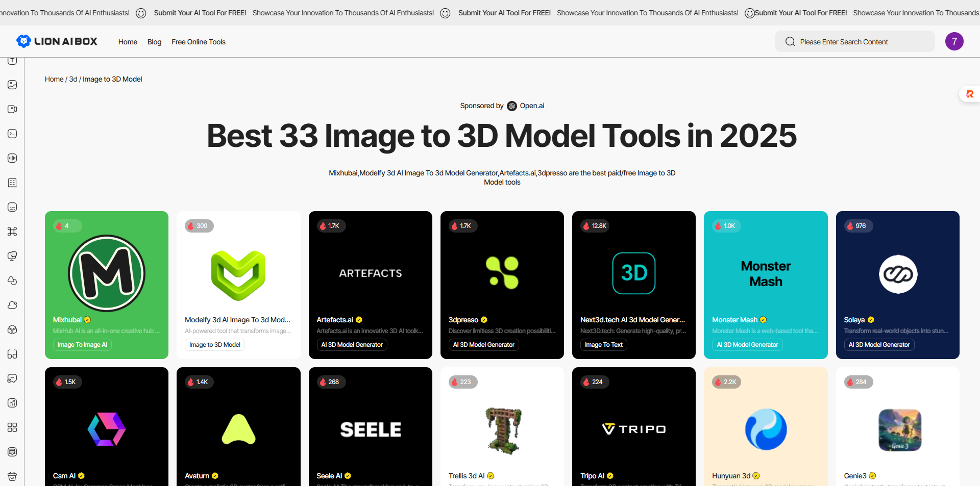Open the Blog menu item

tap(154, 42)
